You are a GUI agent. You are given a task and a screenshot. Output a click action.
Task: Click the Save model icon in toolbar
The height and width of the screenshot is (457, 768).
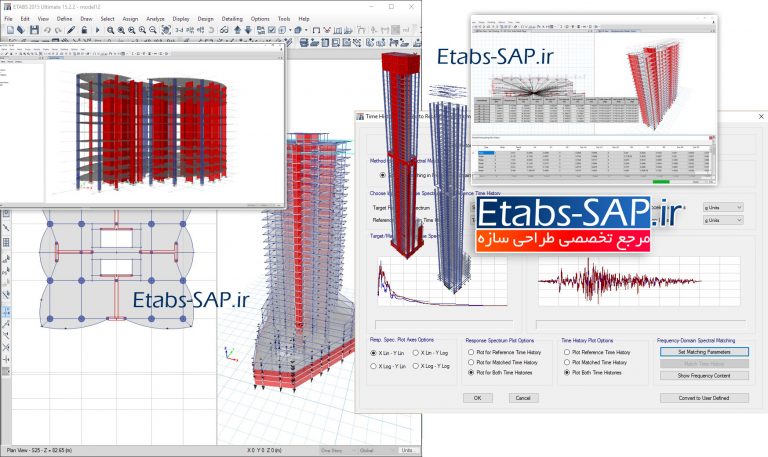click(x=33, y=30)
